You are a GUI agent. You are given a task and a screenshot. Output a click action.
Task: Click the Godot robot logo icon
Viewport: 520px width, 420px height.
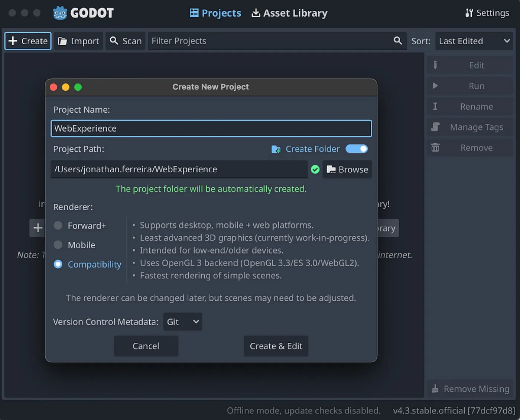pos(60,13)
